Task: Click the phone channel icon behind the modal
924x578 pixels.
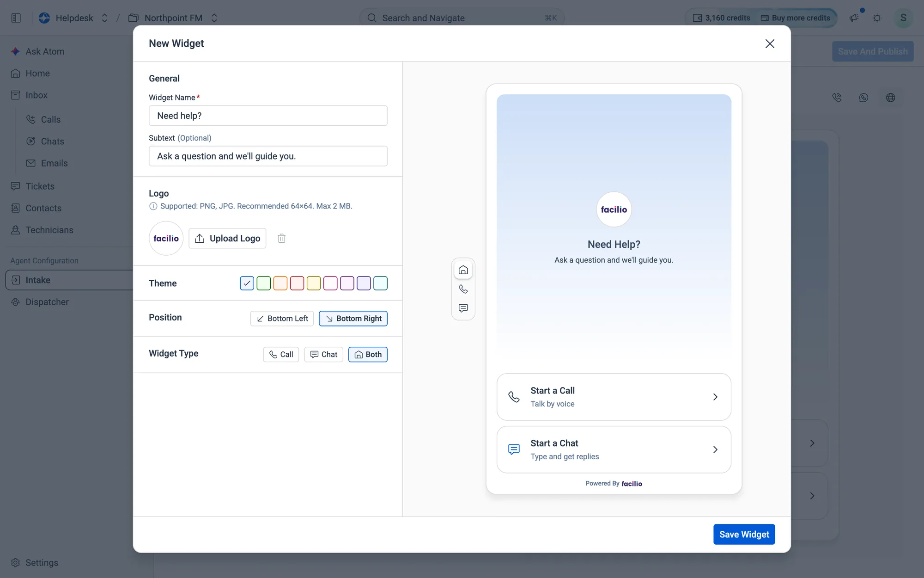Action: tap(837, 98)
